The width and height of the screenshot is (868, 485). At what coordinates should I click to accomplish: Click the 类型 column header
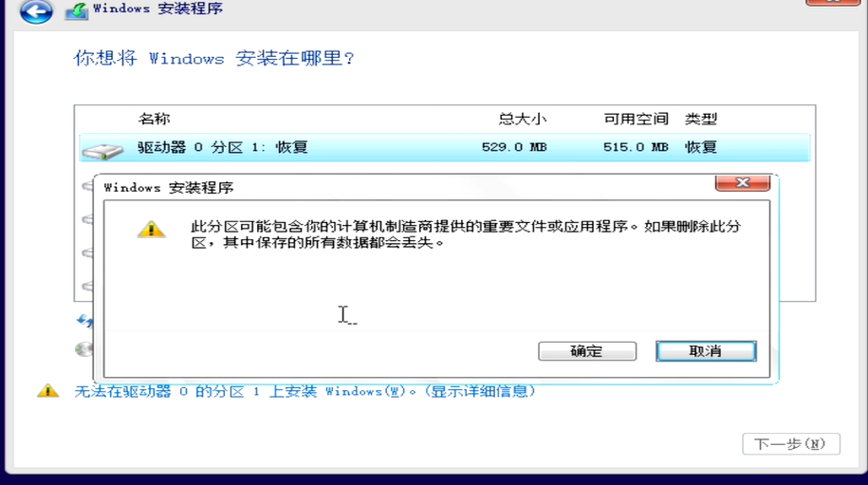(x=701, y=119)
